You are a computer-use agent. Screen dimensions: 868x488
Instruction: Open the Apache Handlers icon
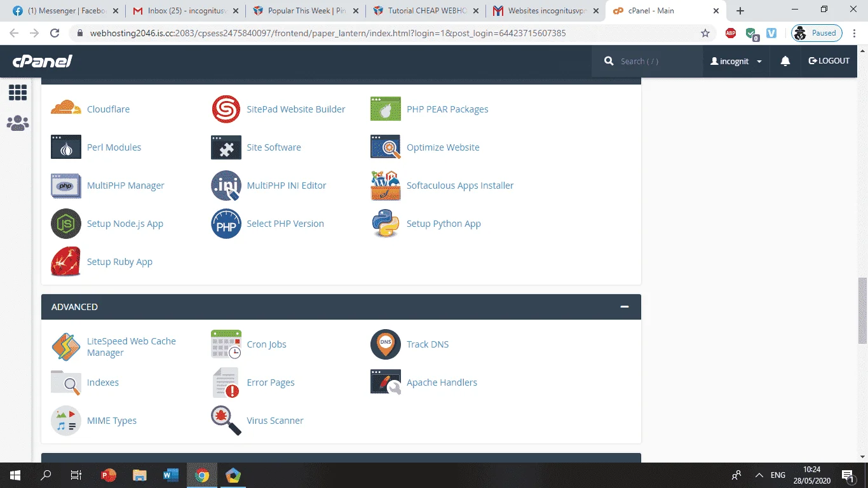386,383
